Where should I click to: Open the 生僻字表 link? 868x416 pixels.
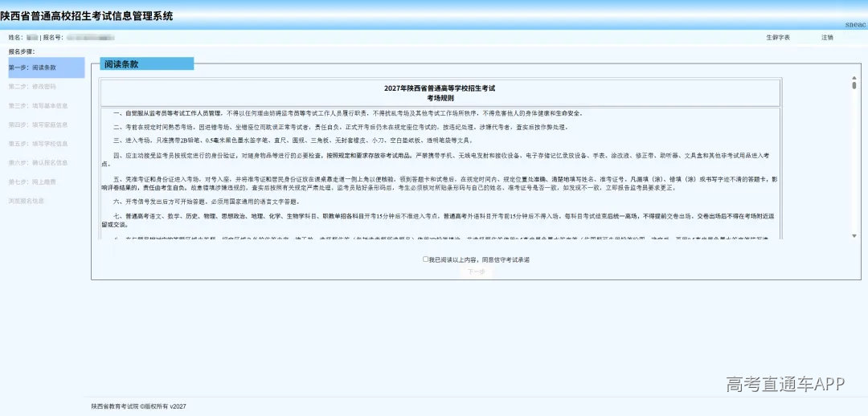778,38
